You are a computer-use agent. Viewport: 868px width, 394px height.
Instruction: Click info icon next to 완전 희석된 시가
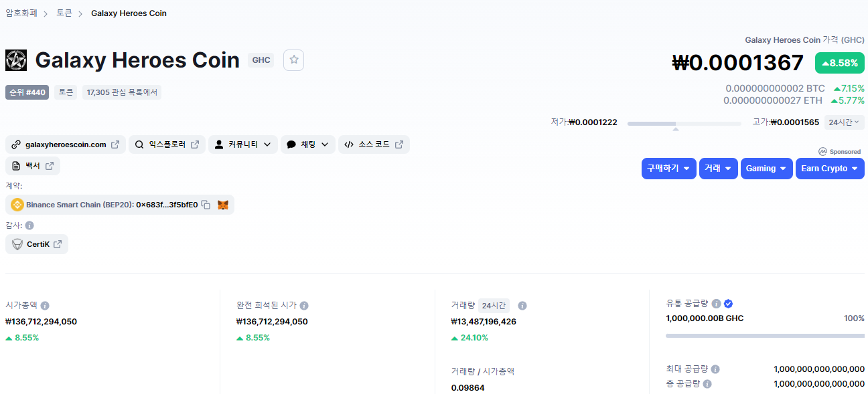[x=304, y=306]
